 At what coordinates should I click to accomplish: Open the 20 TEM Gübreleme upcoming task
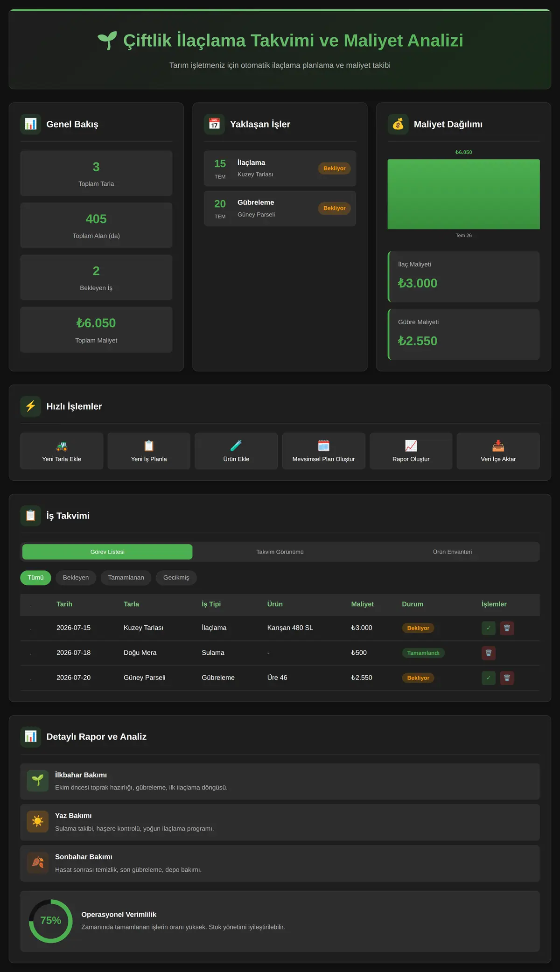[280, 209]
